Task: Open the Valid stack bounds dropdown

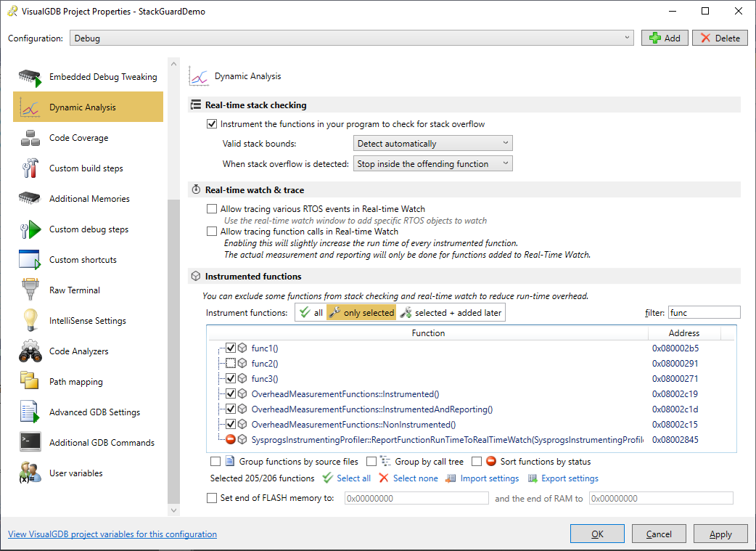Action: 432,144
